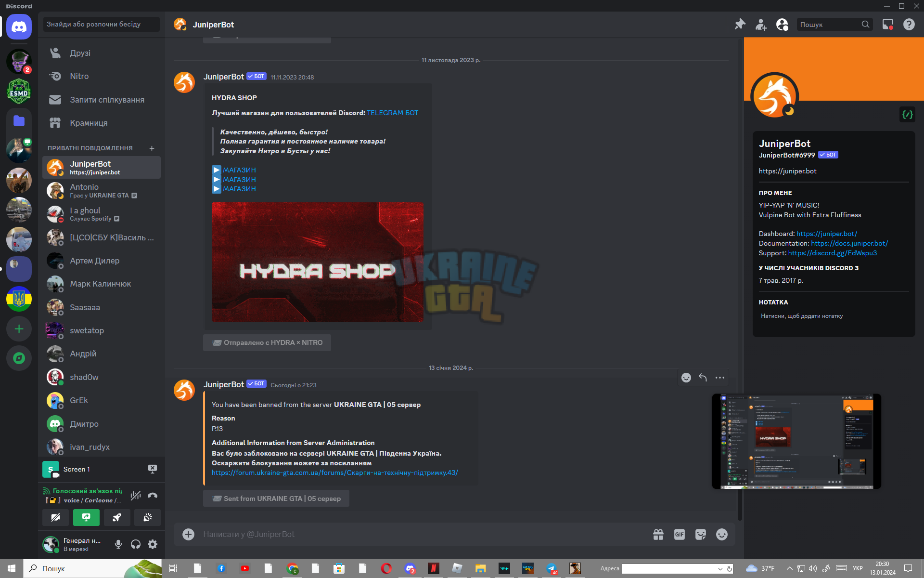924x578 pixels.
Task: Start an activity with rocket button
Action: point(117,517)
